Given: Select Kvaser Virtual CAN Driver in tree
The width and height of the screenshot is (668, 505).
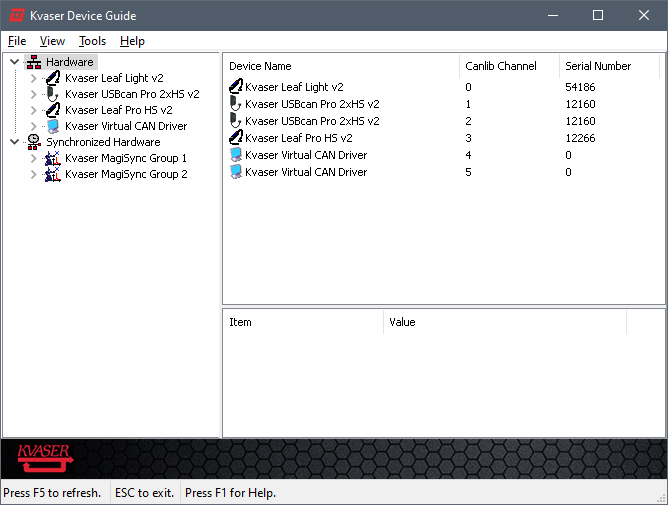Looking at the screenshot, I should (x=126, y=126).
